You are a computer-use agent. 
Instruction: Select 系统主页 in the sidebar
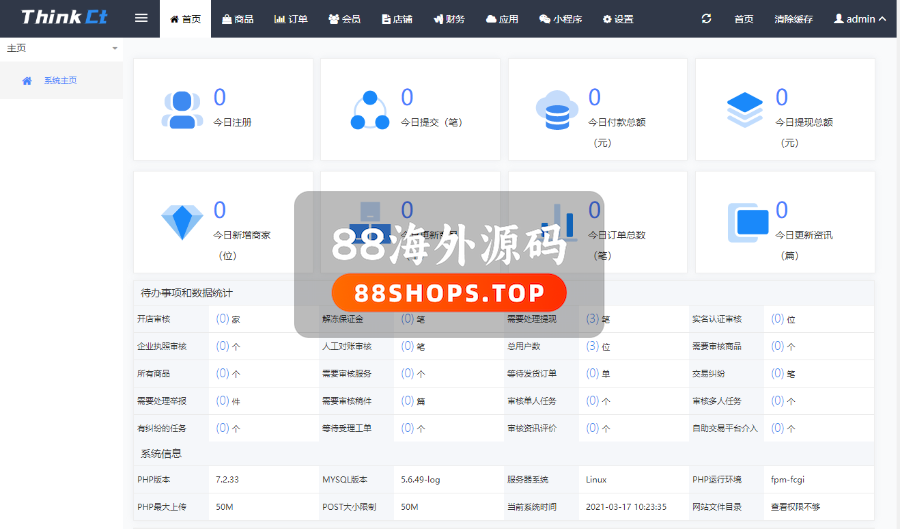(x=60, y=81)
